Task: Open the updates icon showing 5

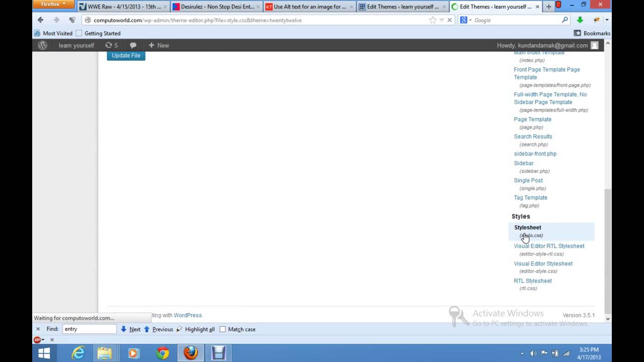Action: pyautogui.click(x=111, y=45)
